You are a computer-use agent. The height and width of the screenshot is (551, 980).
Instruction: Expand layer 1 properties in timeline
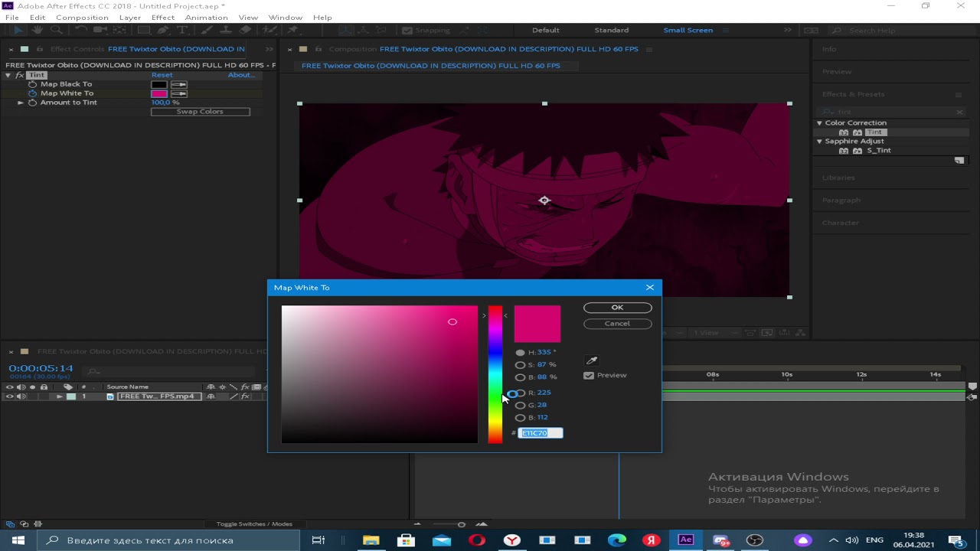[x=59, y=396]
